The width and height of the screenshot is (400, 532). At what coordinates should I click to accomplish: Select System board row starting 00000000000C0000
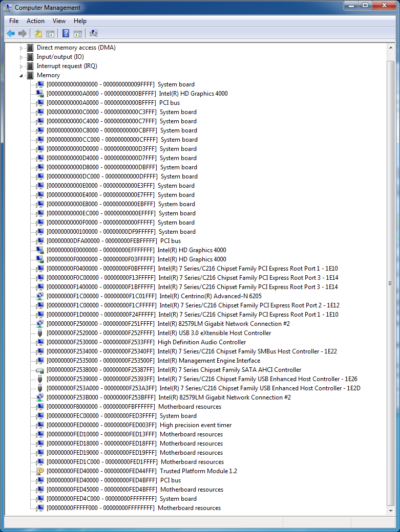[121, 112]
